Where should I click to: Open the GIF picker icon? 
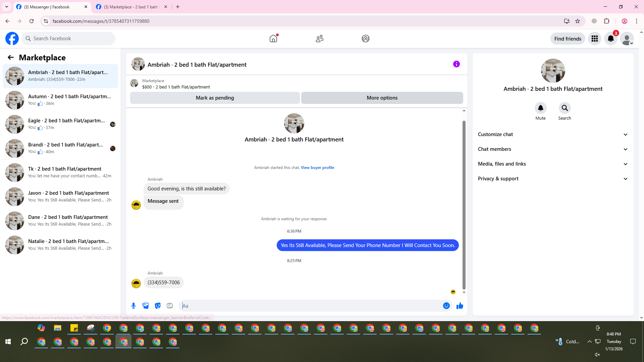point(170,306)
